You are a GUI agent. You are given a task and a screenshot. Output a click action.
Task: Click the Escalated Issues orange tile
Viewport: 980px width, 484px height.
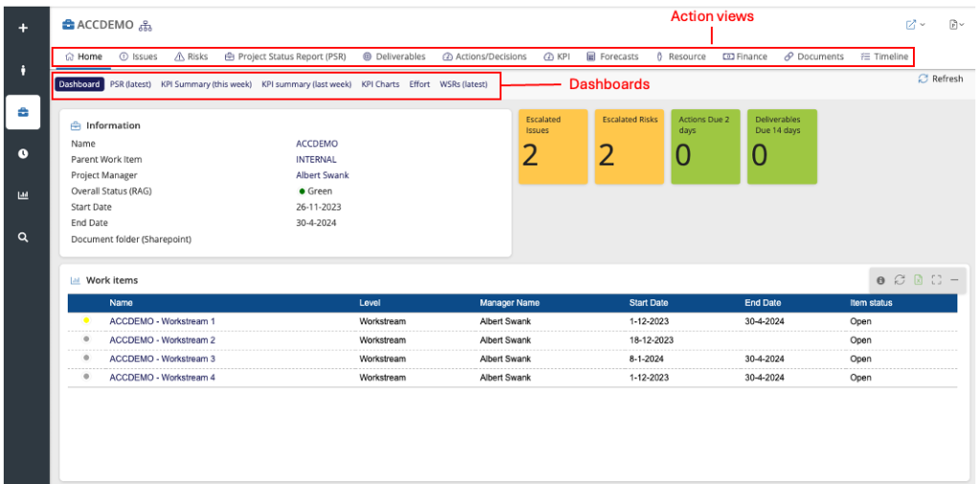[553, 146]
